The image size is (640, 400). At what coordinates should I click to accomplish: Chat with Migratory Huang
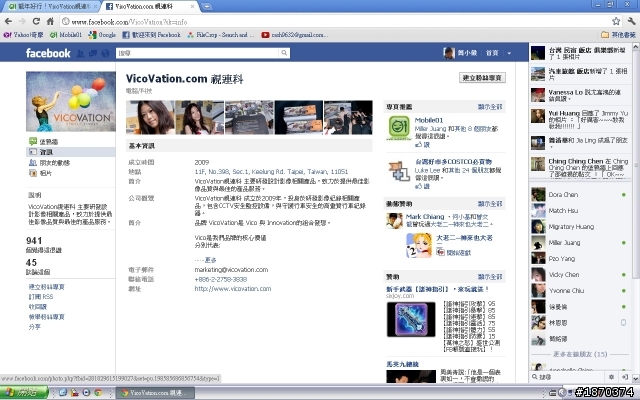tap(580, 227)
